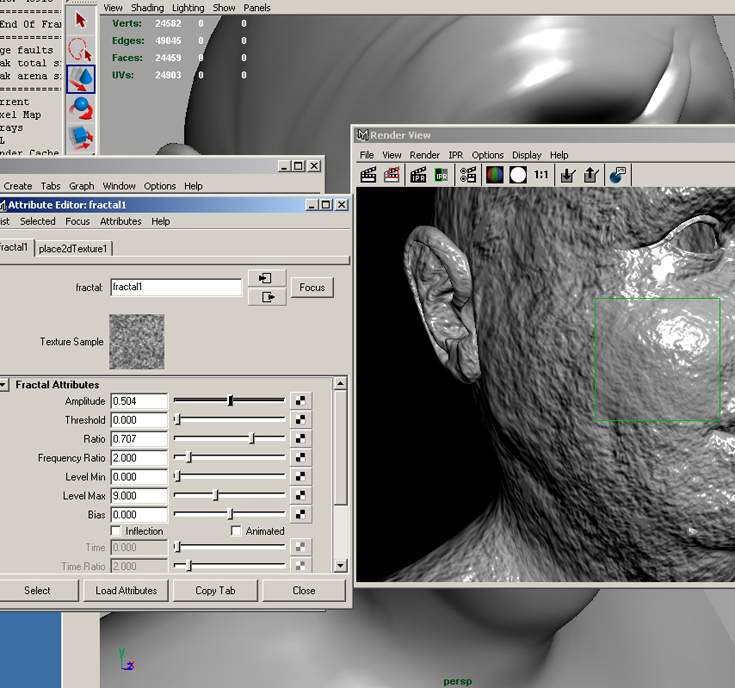
Task: Click the Copy Tab button
Action: 215,590
